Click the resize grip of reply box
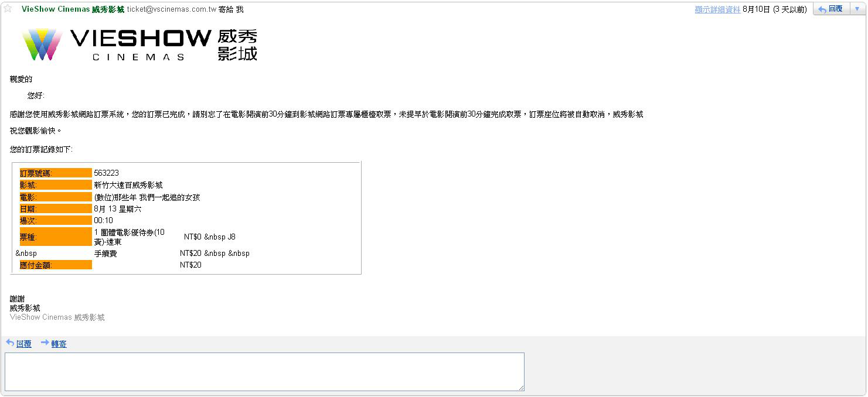Image resolution: width=868 pixels, height=397 pixels. (x=520, y=387)
